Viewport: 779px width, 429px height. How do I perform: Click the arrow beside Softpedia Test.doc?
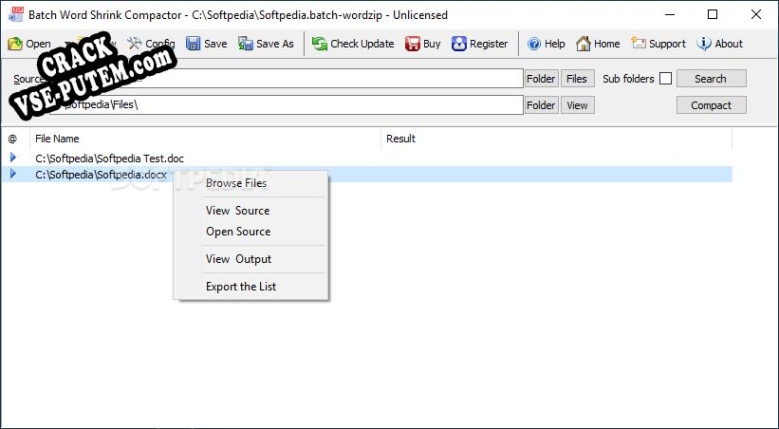[x=13, y=157]
